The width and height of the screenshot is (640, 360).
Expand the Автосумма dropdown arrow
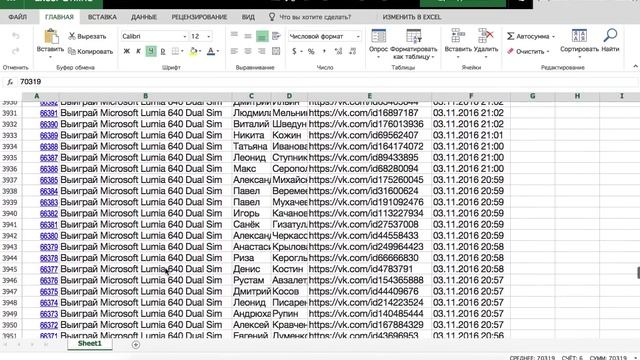tap(553, 37)
